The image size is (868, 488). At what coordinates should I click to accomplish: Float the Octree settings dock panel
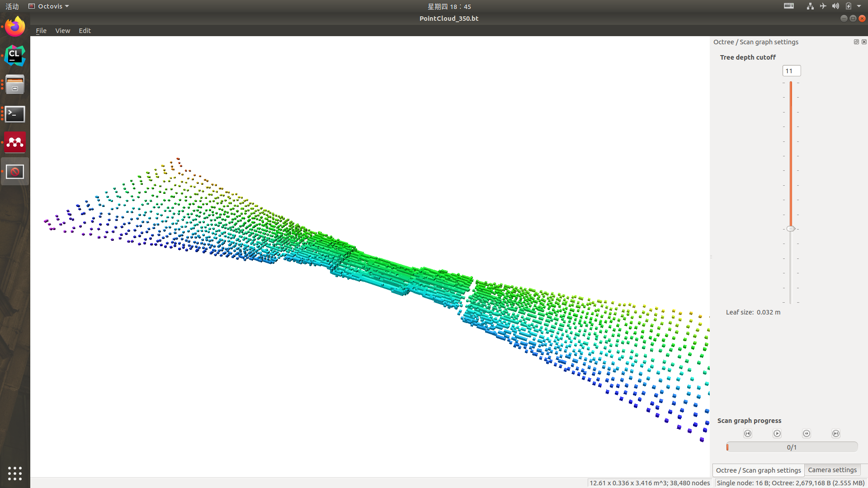point(856,42)
